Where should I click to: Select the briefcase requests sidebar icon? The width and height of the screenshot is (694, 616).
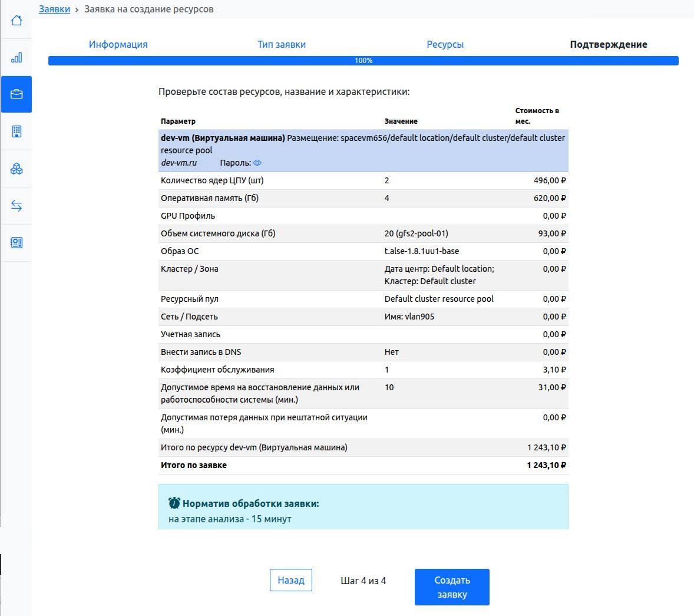[16, 94]
